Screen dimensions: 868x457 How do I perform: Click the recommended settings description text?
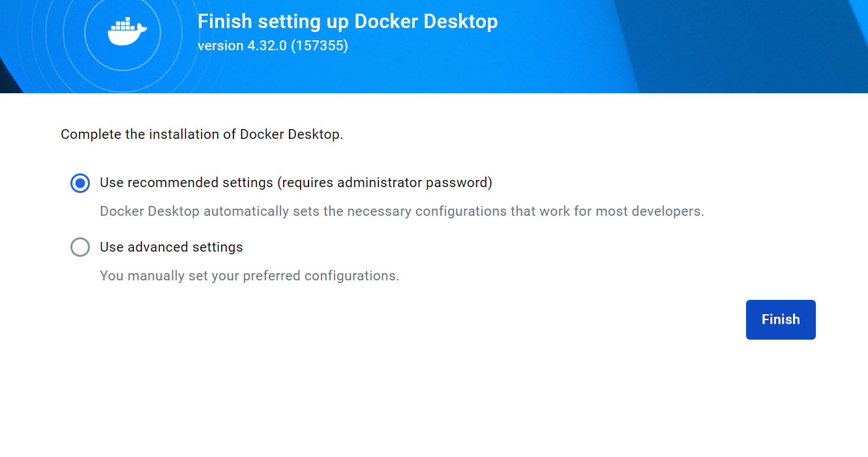pyautogui.click(x=402, y=211)
